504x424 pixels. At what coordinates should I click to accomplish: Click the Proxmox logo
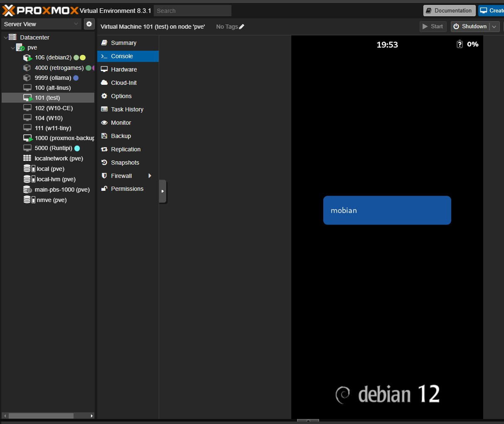(40, 10)
